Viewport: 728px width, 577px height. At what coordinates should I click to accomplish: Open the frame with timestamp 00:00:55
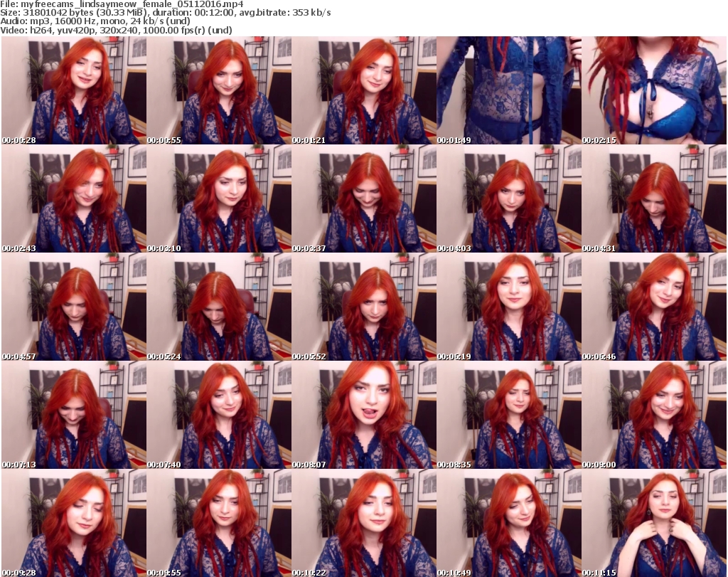[219, 90]
